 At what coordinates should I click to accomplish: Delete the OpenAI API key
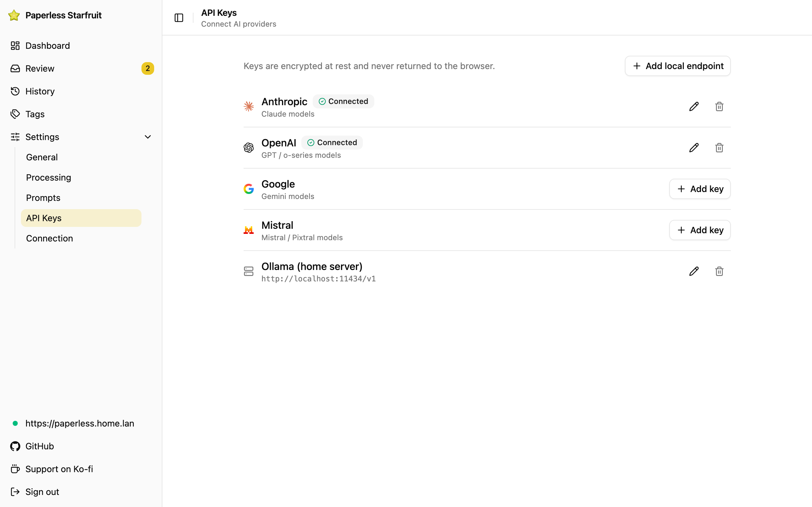tap(719, 148)
